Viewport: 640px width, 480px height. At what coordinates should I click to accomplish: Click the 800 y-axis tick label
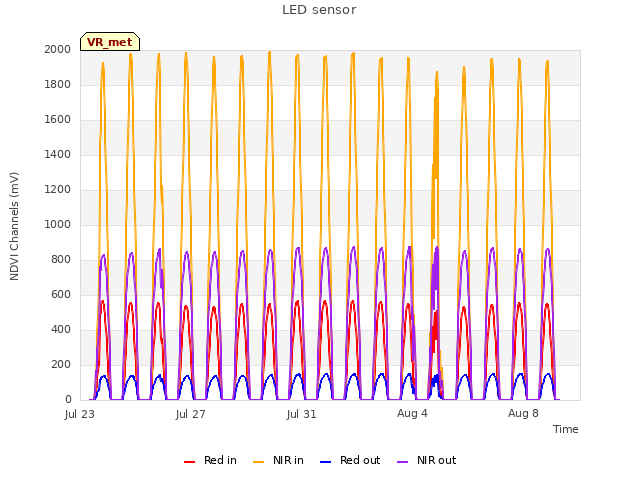[x=61, y=260]
